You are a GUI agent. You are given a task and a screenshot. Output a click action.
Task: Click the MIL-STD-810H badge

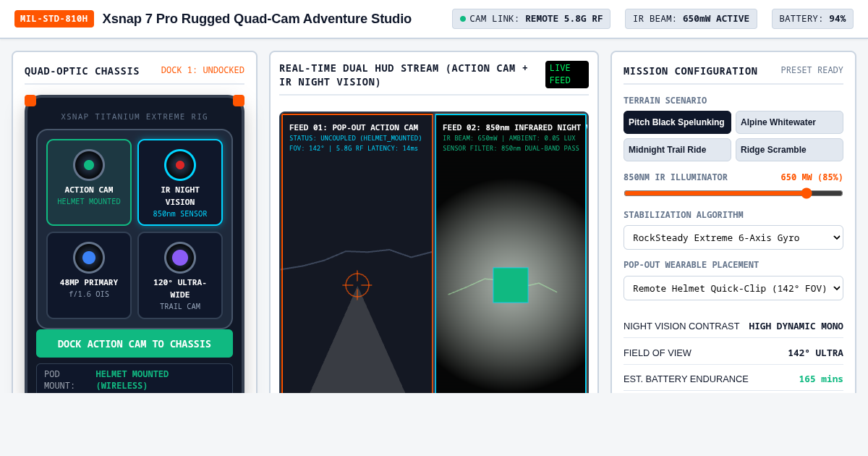click(54, 19)
